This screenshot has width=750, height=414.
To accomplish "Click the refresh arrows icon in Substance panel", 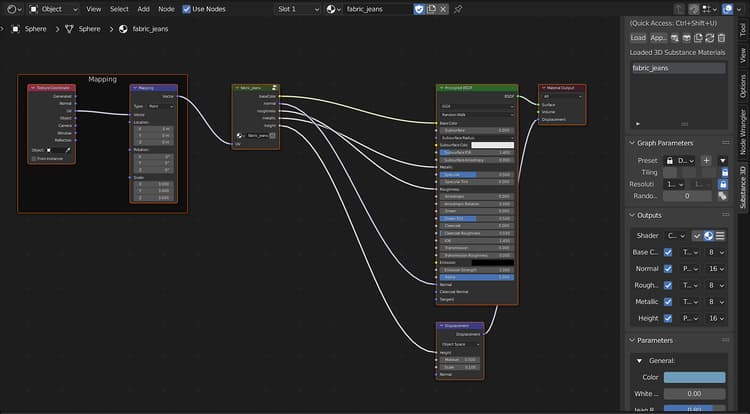I will (710, 38).
